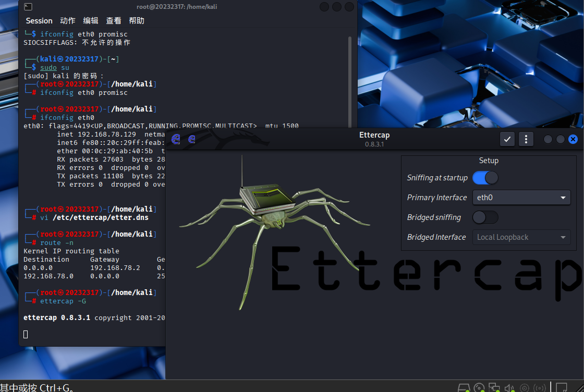The width and height of the screenshot is (584, 392).
Task: Click the terminal cursor block at the bottom
Action: [26, 334]
